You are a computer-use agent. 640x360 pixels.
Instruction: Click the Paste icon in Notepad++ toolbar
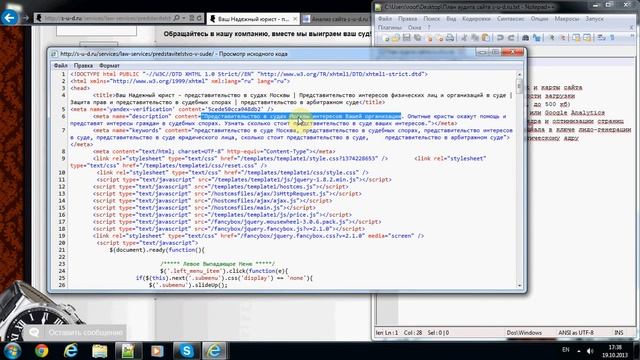point(486,38)
